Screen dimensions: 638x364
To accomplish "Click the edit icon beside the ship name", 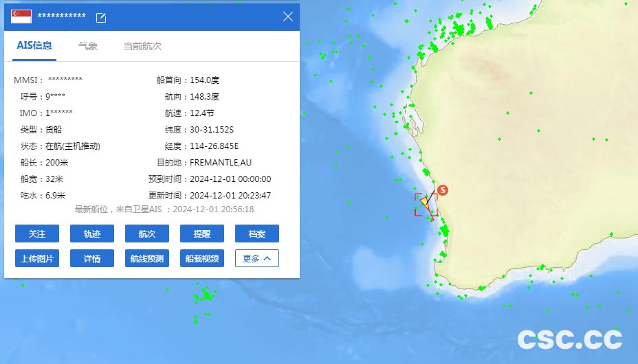I will (x=101, y=17).
